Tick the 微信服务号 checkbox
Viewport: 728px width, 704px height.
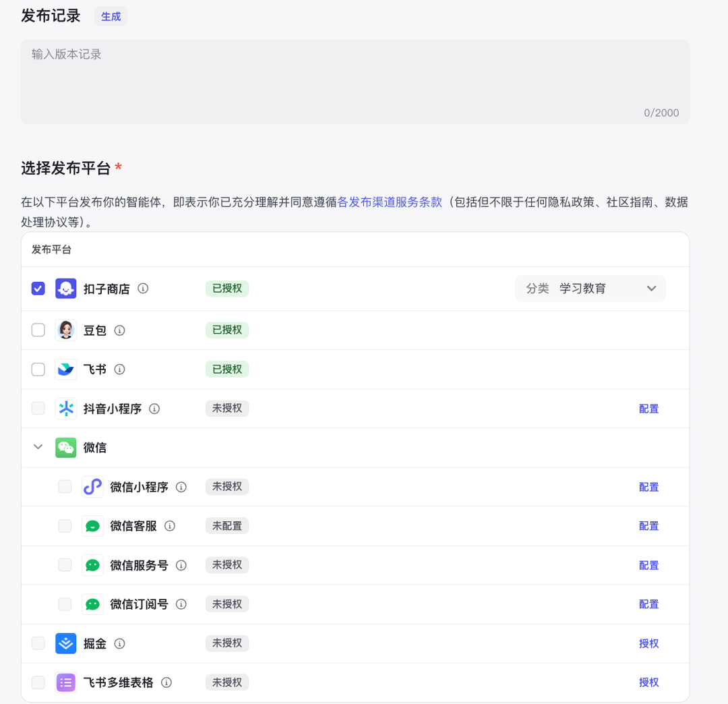click(65, 565)
